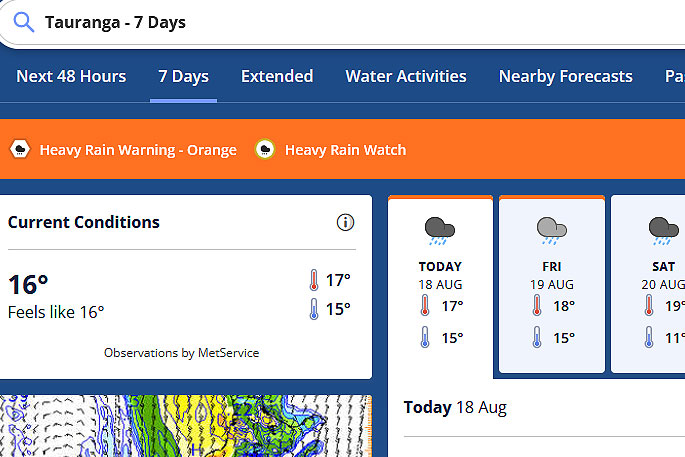Click Today's rain cloud weather icon
685x457 pixels.
point(439,231)
